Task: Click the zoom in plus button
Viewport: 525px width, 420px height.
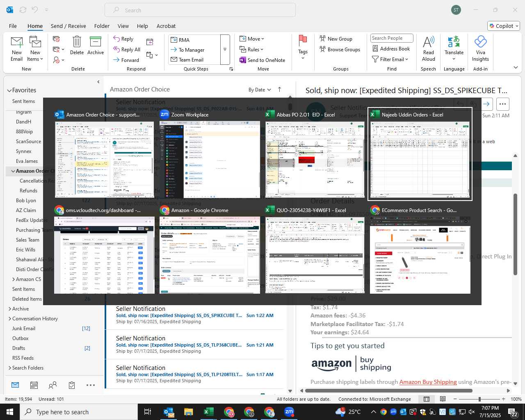Action: coord(504,399)
